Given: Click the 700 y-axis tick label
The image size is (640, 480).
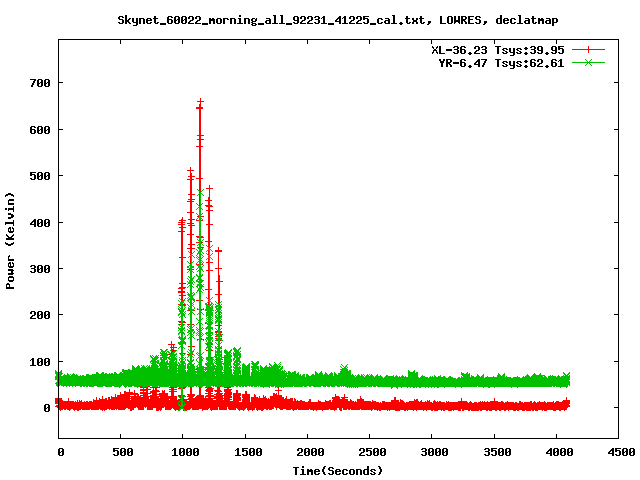Looking at the screenshot, I should [x=40, y=83].
